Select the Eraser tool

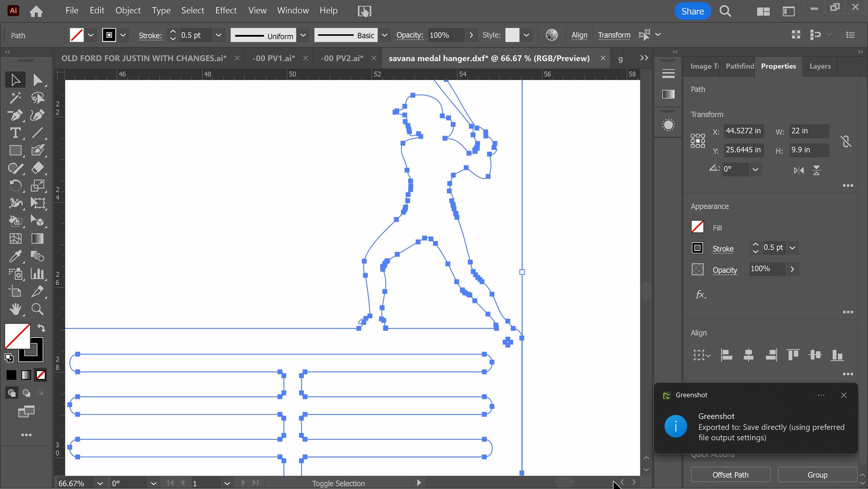pyautogui.click(x=37, y=168)
